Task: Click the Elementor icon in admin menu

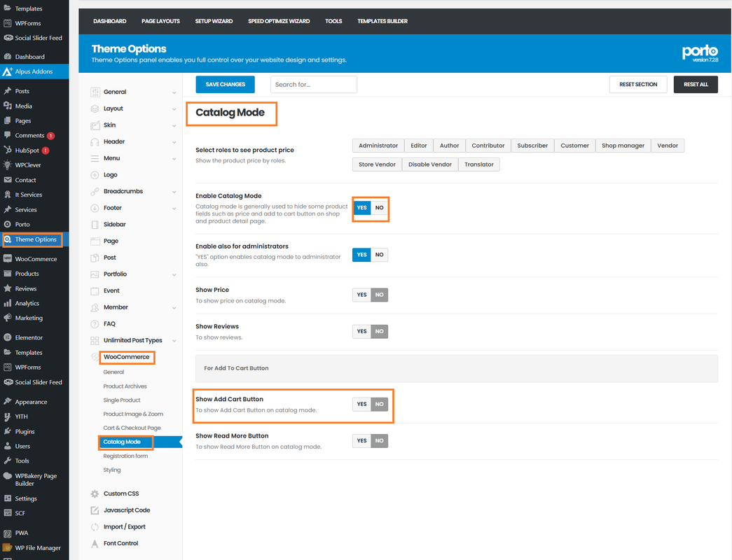Action: pos(8,337)
